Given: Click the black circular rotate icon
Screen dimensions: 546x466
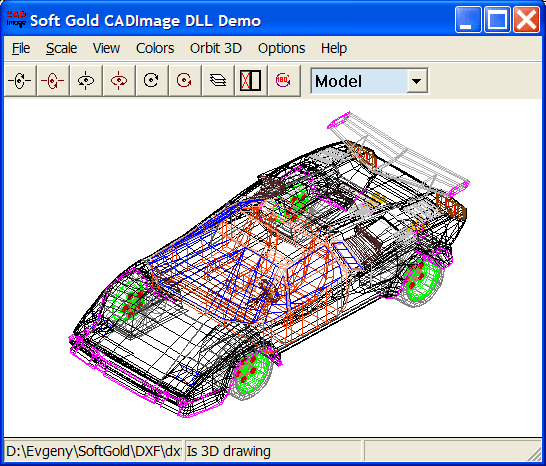Looking at the screenshot, I should tap(151, 81).
